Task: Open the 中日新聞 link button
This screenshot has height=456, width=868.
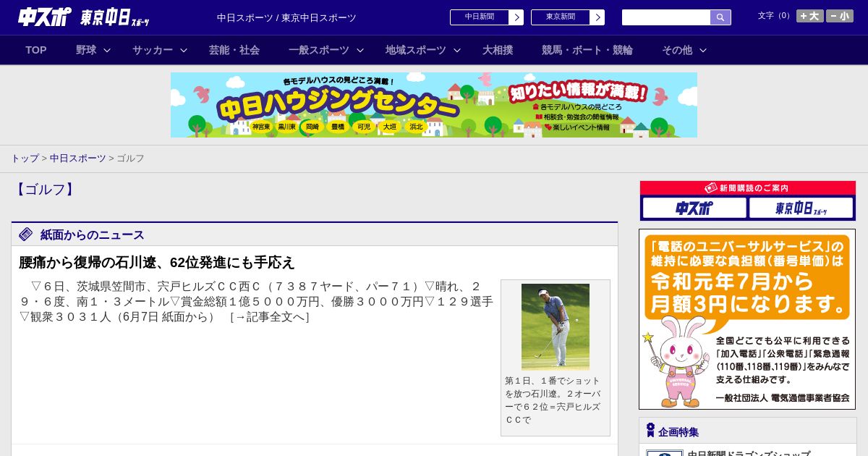Action: [480, 17]
